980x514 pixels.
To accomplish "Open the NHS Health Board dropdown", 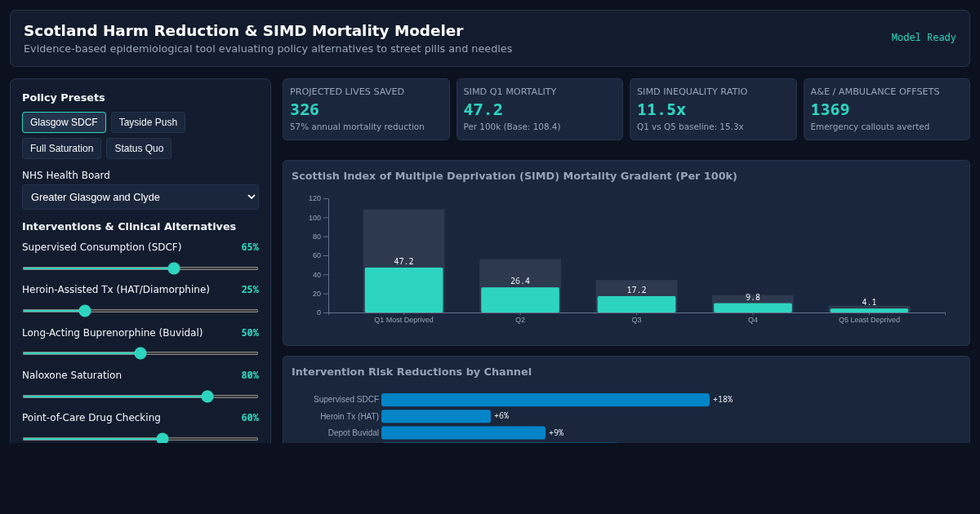I will tap(140, 197).
